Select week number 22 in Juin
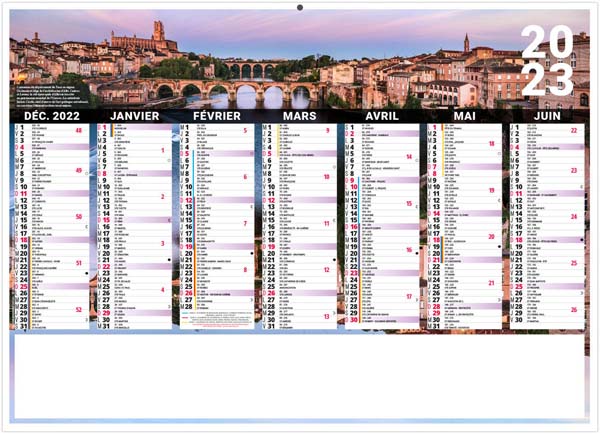This screenshot has width=600, height=434. (x=574, y=131)
